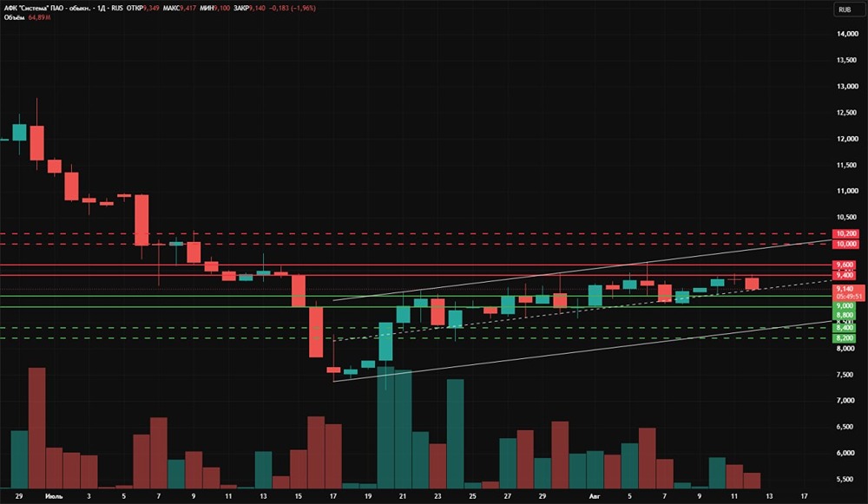This screenshot has height=504, width=868.
Task: Click the Июль month label on time axis
Action: point(54,496)
